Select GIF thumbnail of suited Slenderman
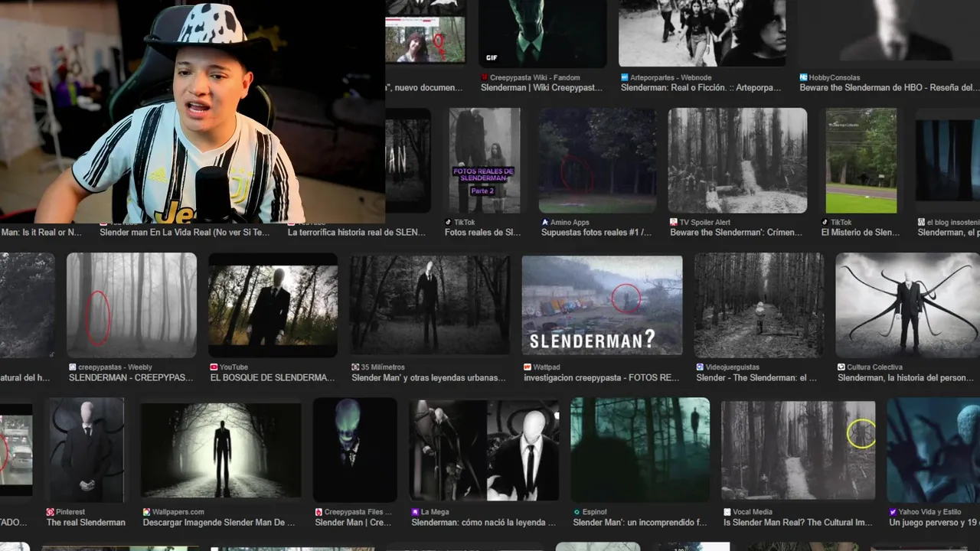 point(543,34)
